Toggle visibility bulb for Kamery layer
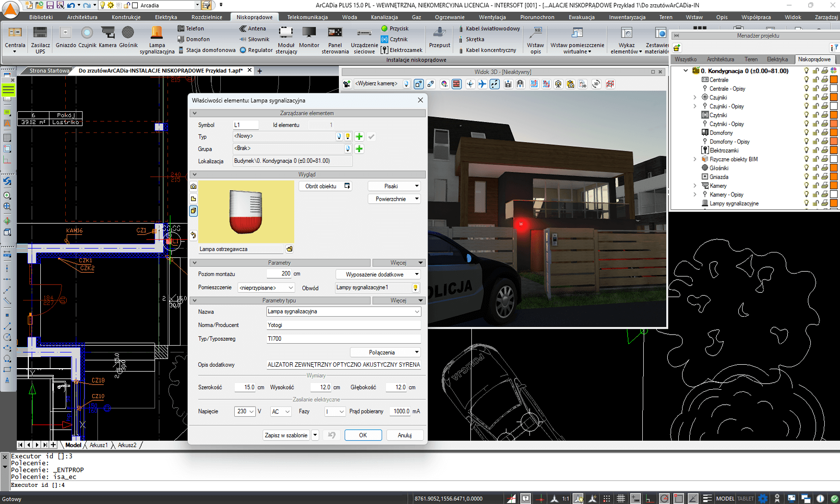 [806, 186]
